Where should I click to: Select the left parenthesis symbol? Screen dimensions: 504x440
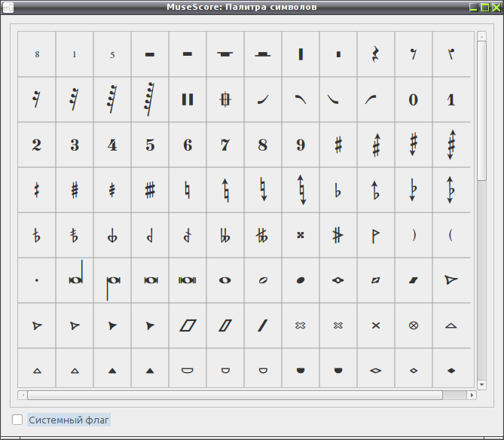click(451, 235)
